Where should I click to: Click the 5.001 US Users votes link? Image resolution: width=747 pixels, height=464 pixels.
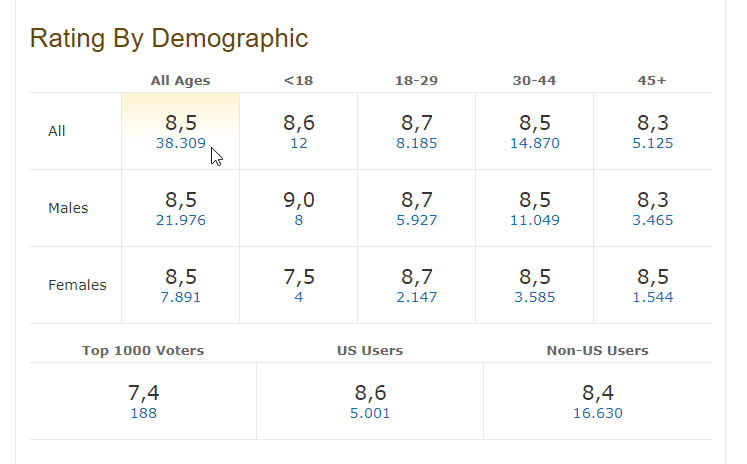tap(370, 414)
